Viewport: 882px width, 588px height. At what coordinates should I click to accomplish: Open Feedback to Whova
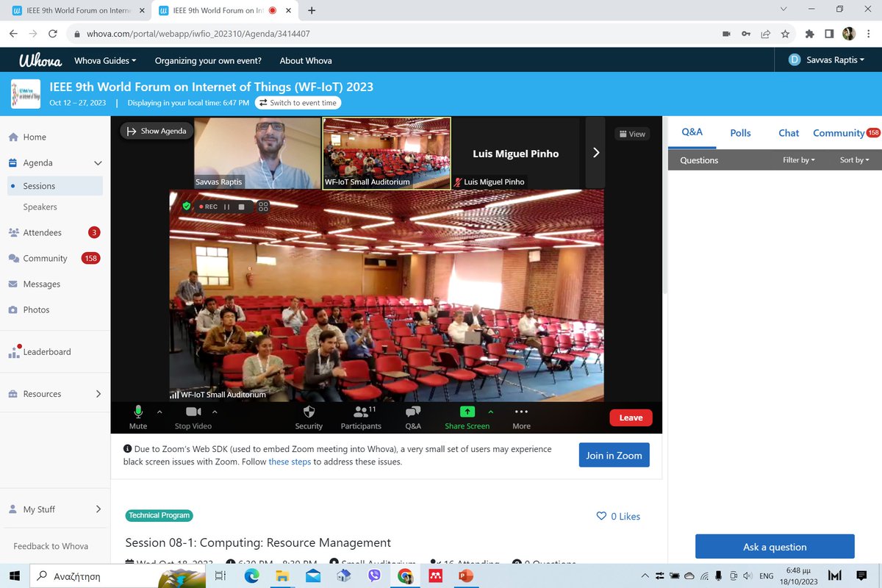point(51,546)
